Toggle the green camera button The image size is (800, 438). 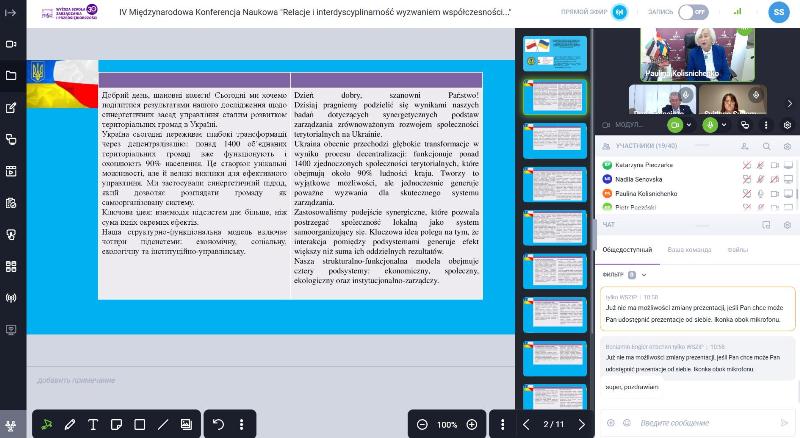click(x=675, y=125)
